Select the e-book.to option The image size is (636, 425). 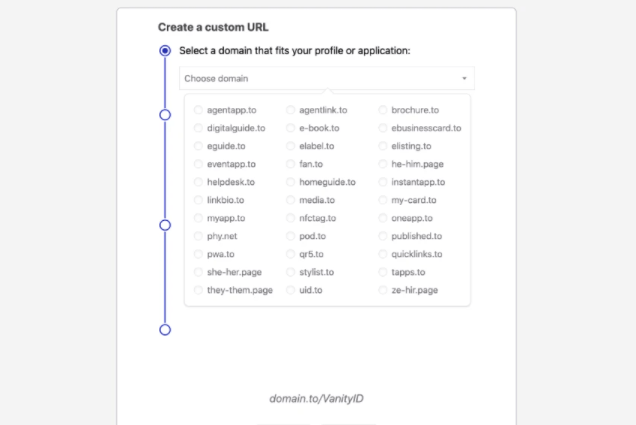[291, 128]
